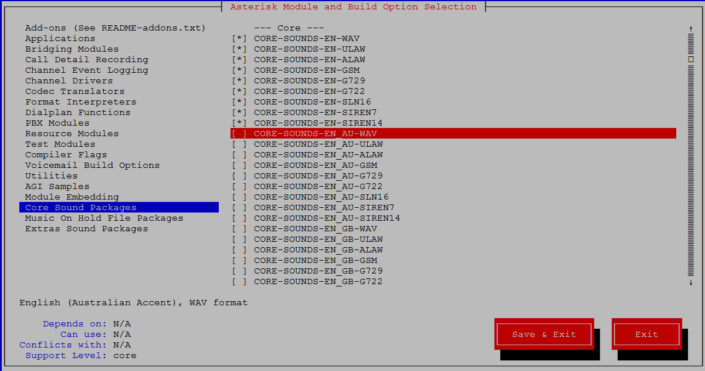Toggle CORE-SOUNDS-EN-SLN16 checkbox
Image resolution: width=705 pixels, height=371 pixels.
[239, 102]
